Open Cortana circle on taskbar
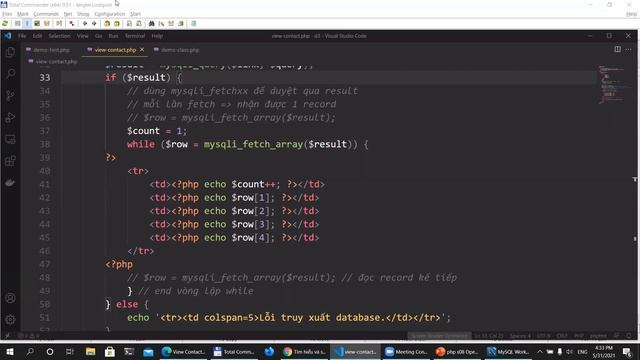Viewport: 640px width, 360px height. click(x=50, y=351)
